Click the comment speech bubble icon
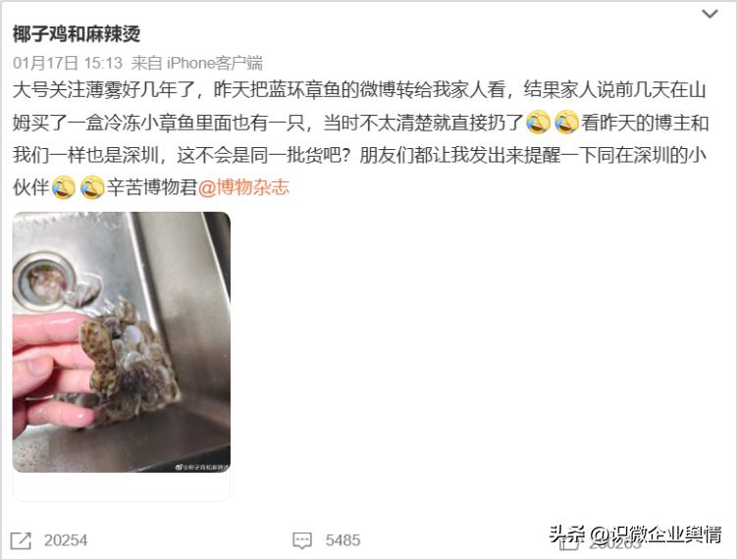The height and width of the screenshot is (560, 738). pyautogui.click(x=301, y=540)
